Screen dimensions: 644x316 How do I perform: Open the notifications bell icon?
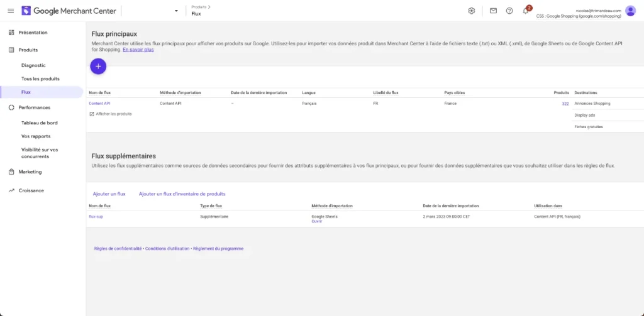525,11
